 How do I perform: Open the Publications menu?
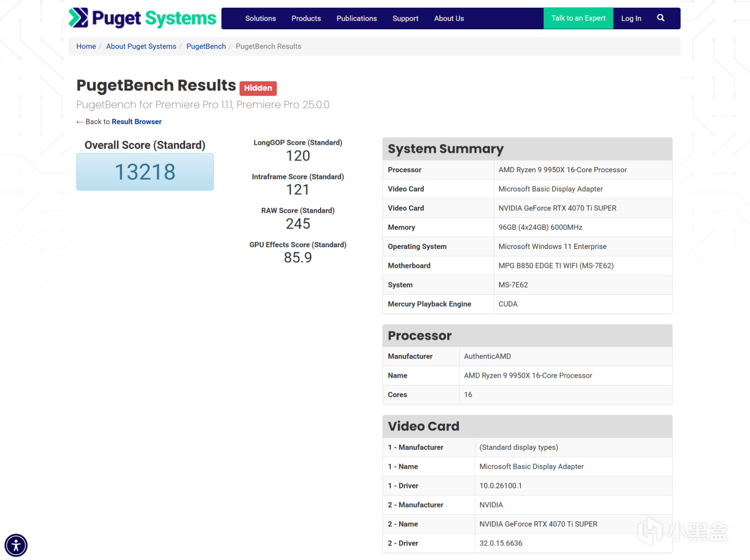(356, 19)
